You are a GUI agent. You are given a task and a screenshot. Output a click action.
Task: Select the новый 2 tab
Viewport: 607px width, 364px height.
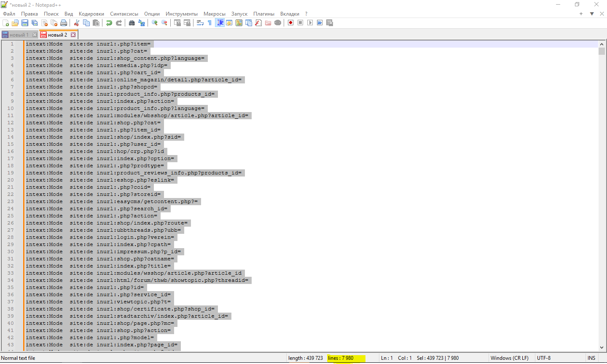point(58,35)
